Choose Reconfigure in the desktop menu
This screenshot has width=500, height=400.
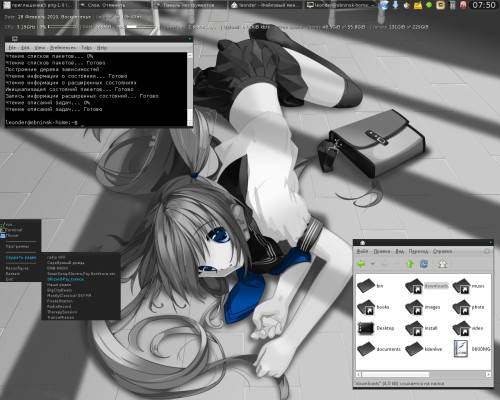pyautogui.click(x=17, y=268)
